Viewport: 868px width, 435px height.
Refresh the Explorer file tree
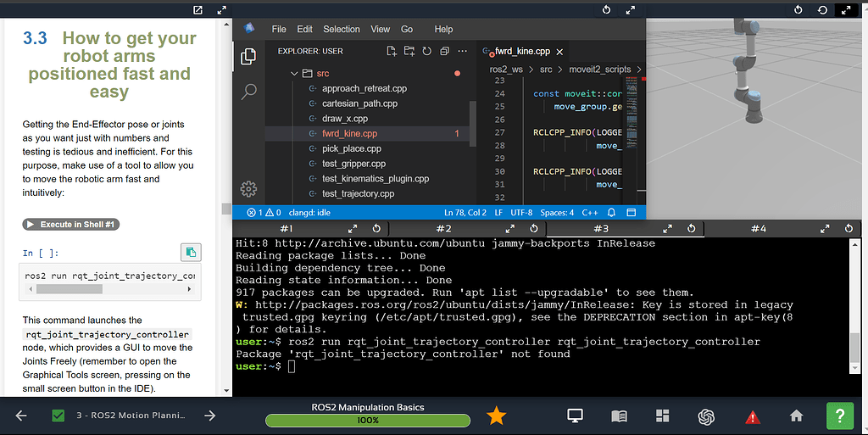pos(427,51)
